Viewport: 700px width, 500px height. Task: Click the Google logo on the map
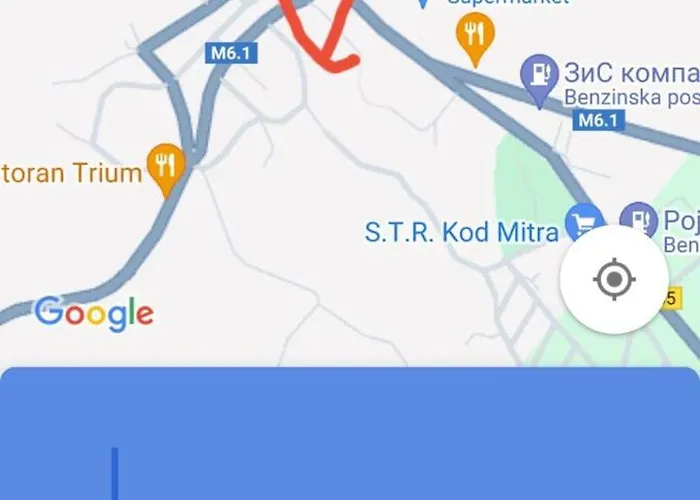[94, 314]
